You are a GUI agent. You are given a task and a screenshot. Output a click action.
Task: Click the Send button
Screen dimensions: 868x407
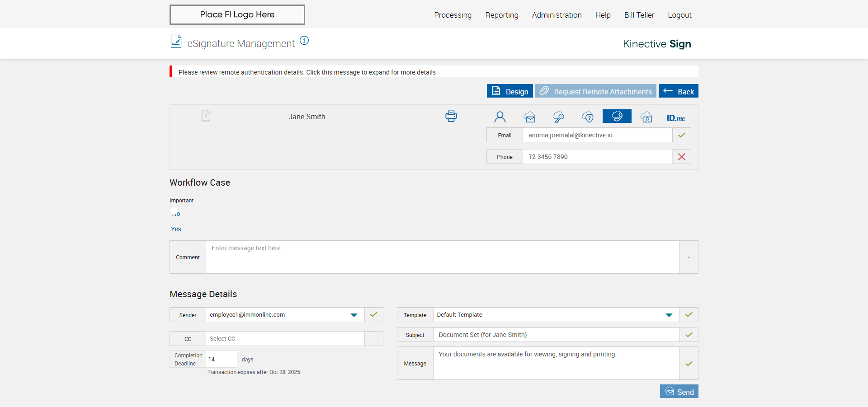(x=679, y=392)
